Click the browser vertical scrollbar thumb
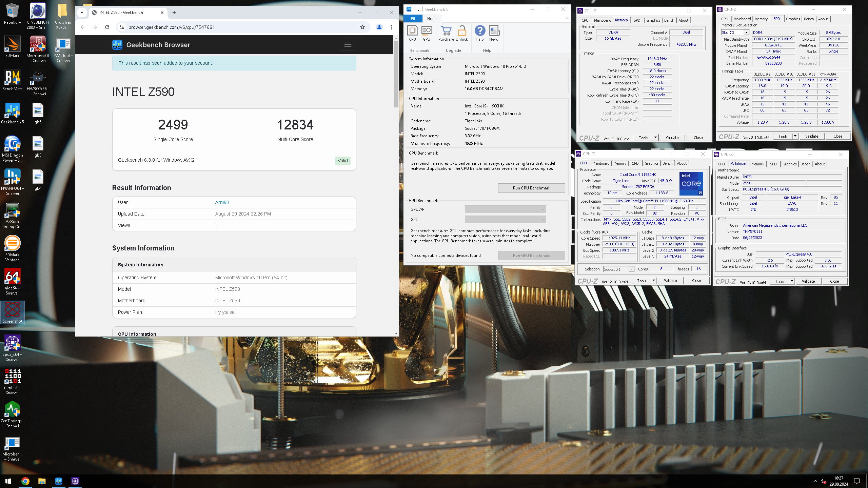Screen dimensions: 868x488 (396, 74)
